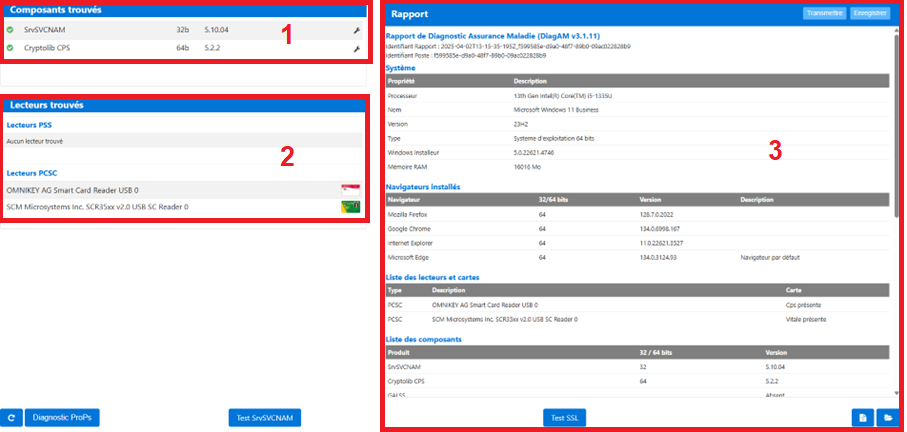Click the open folder icon button

885,418
